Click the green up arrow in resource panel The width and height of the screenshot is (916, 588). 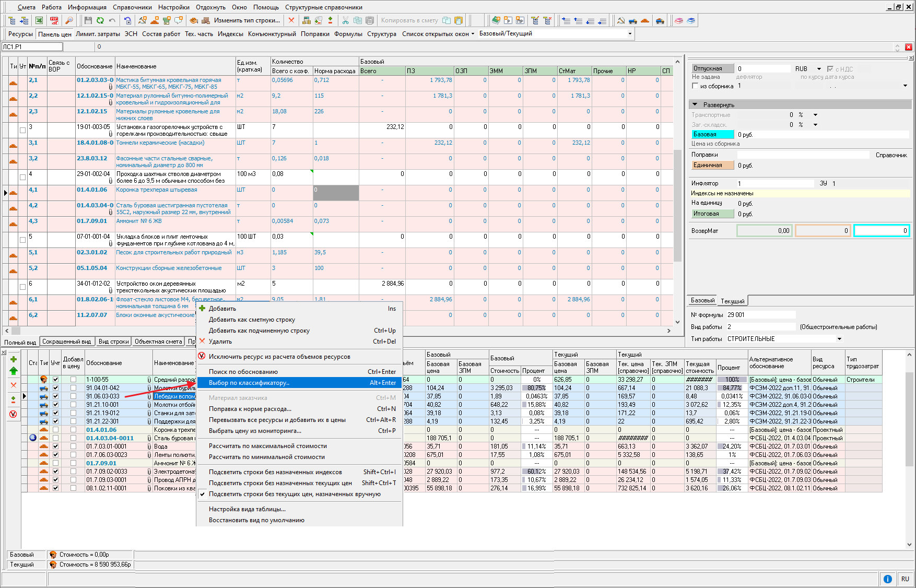point(14,371)
